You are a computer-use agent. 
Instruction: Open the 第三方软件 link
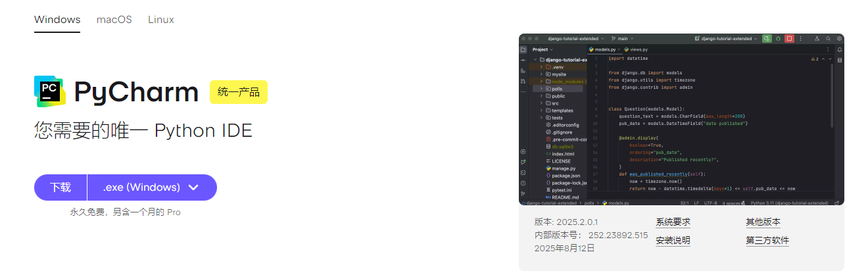[x=767, y=241]
